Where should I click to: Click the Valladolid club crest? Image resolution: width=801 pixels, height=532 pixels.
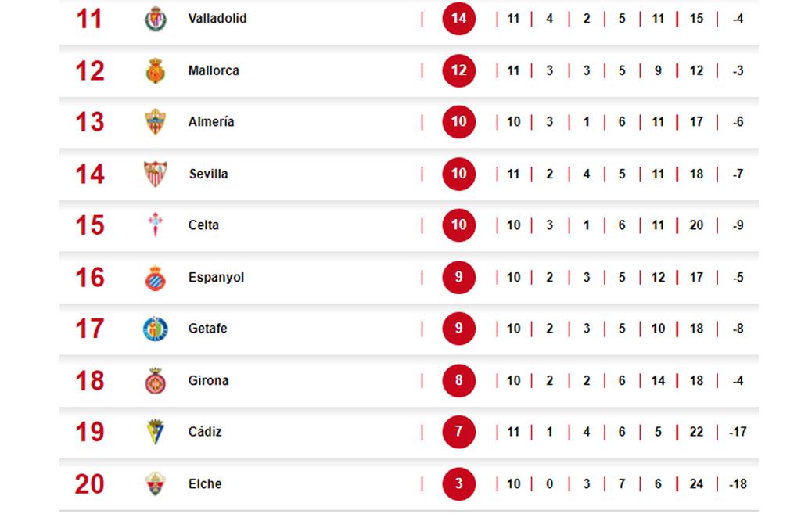[156, 19]
